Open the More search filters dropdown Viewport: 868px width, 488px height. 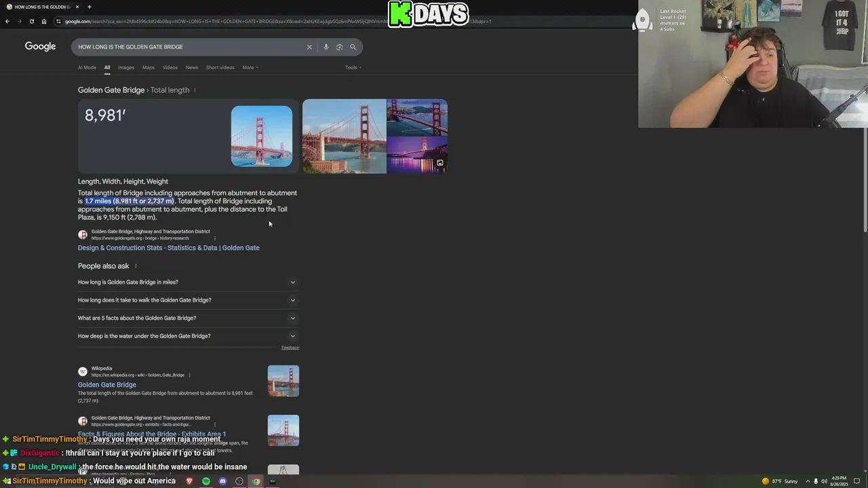[x=251, y=68]
